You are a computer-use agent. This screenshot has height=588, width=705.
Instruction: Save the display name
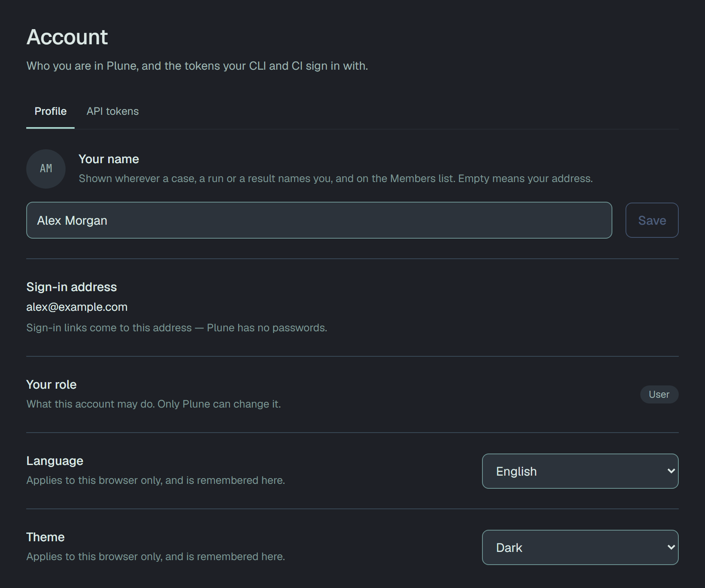(x=652, y=220)
